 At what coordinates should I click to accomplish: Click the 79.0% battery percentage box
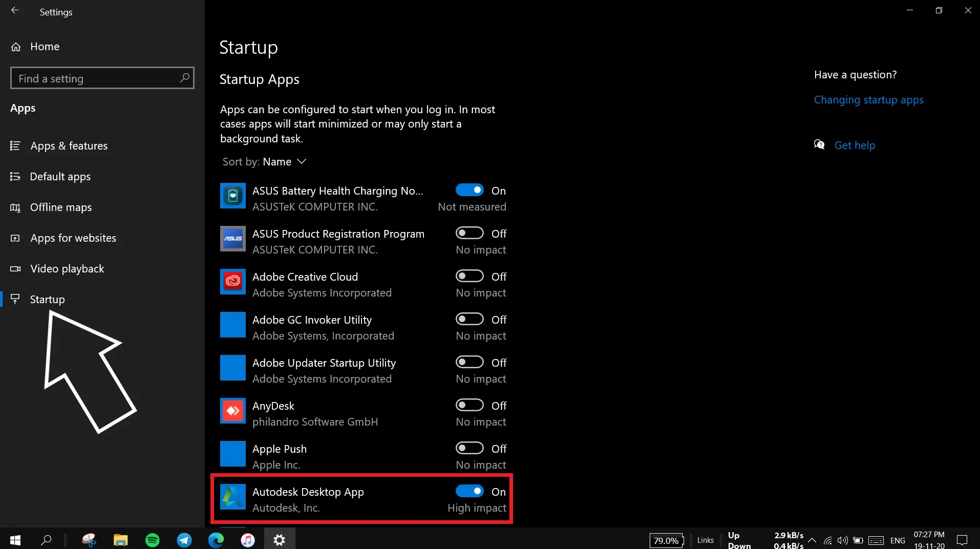[667, 540]
